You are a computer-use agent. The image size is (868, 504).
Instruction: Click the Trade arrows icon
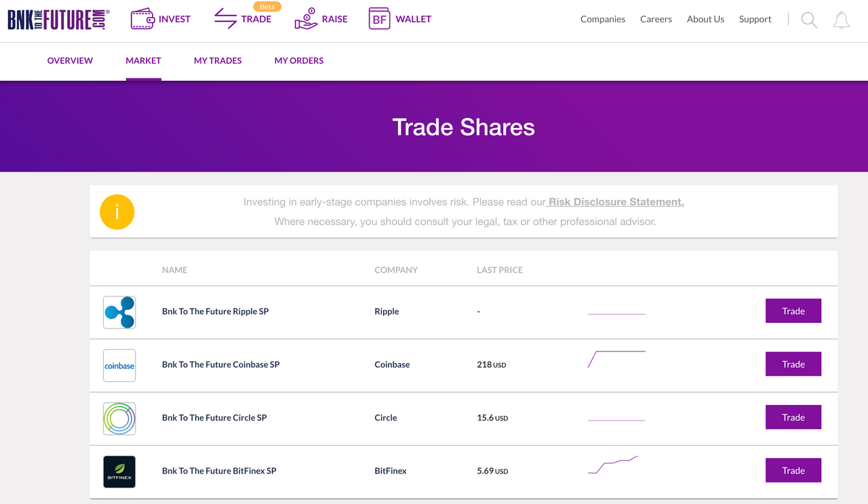226,19
